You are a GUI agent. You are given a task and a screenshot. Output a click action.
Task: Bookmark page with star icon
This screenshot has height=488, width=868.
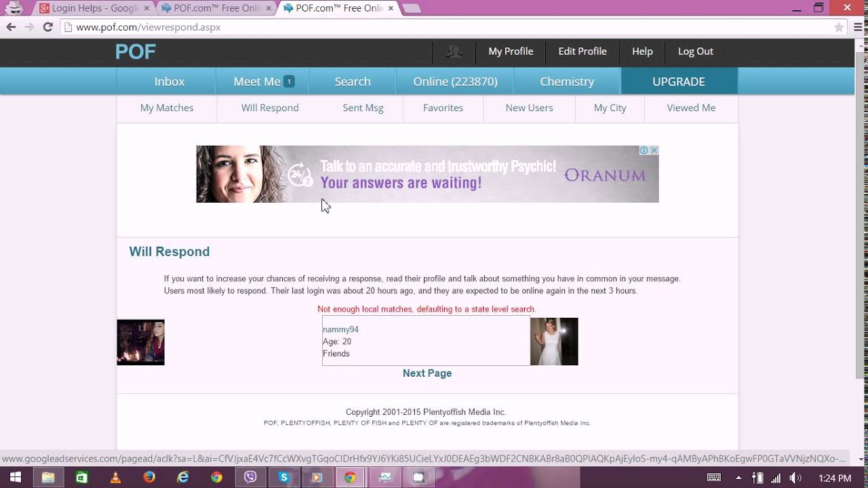click(839, 27)
